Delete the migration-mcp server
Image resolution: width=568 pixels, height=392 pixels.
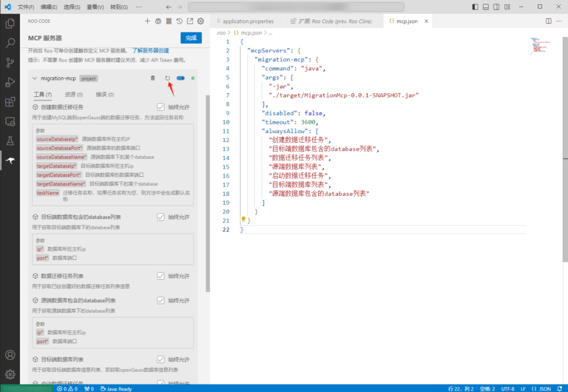click(153, 78)
